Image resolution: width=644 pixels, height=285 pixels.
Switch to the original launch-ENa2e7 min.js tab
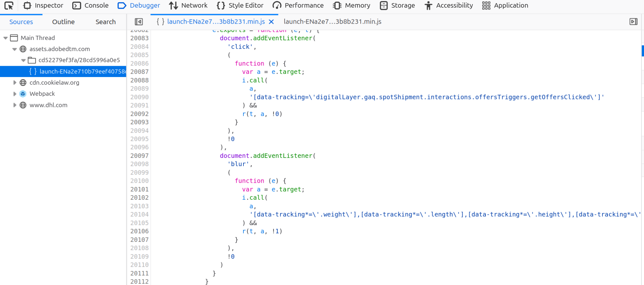(x=333, y=21)
